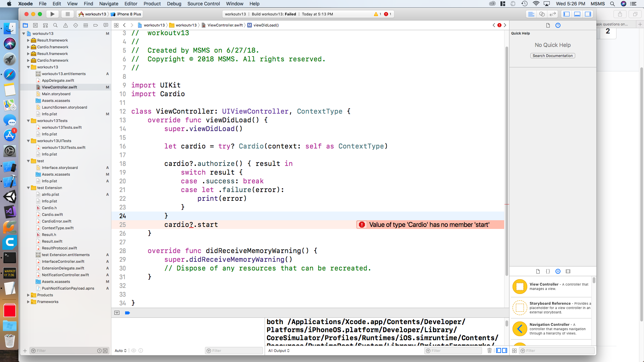Open the Breakpoint navigator icon
The height and width of the screenshot is (362, 644).
tap(96, 25)
